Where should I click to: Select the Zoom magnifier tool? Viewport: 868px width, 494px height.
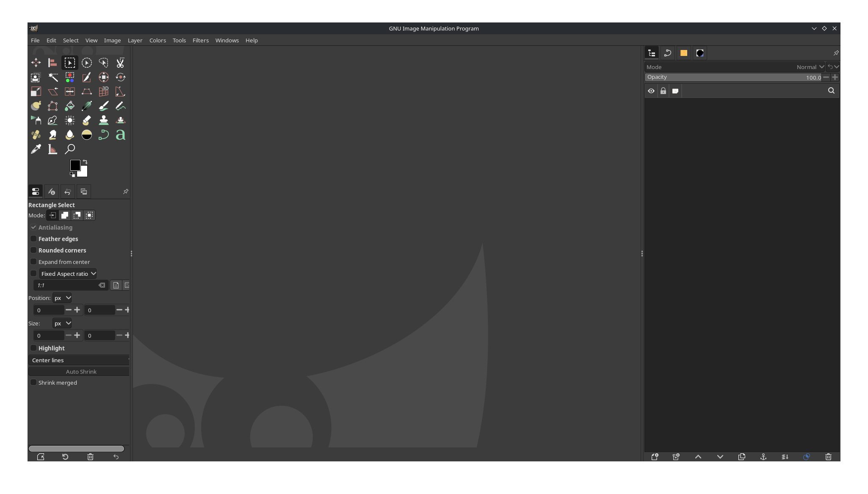70,149
